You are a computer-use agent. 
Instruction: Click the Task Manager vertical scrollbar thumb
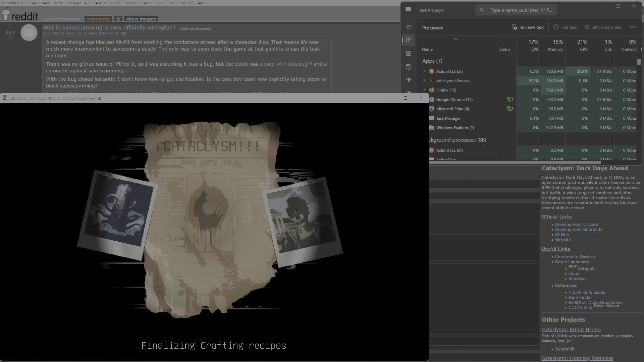[x=639, y=62]
